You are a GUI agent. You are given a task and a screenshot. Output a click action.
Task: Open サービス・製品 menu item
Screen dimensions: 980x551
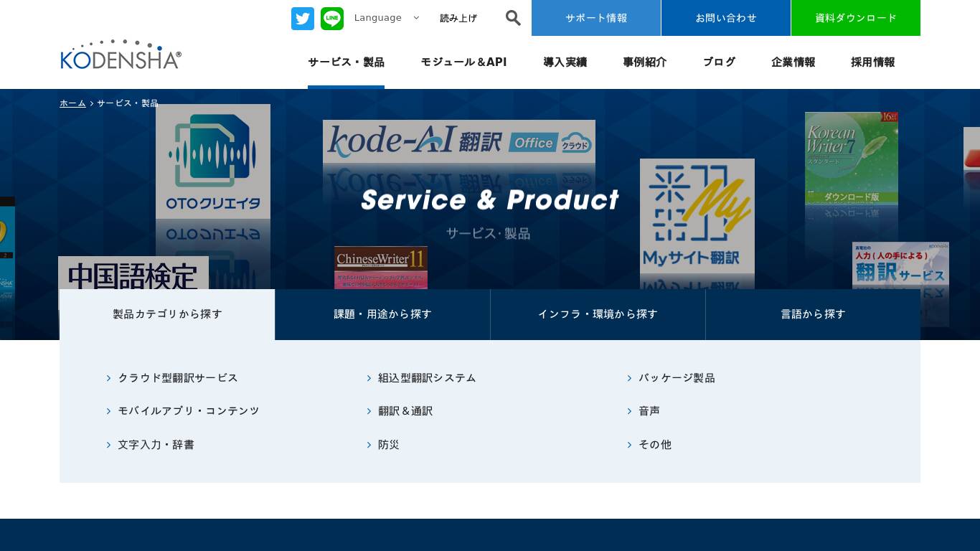346,62
